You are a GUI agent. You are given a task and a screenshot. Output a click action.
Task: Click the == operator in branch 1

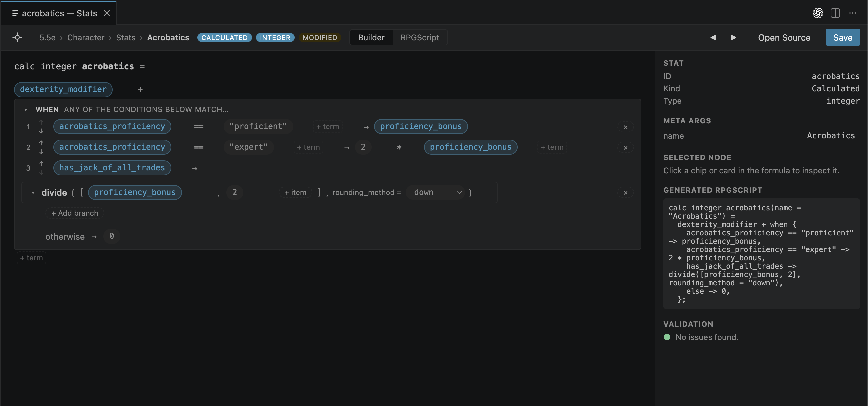[x=198, y=126]
